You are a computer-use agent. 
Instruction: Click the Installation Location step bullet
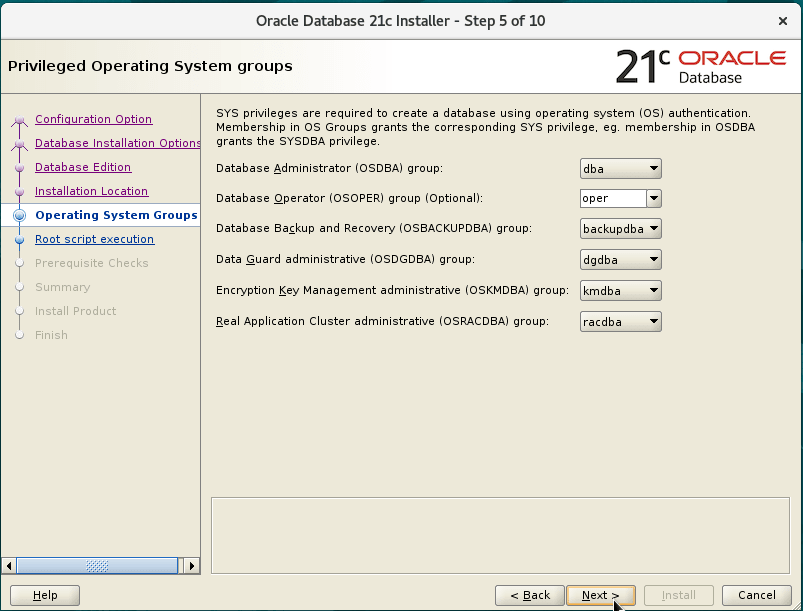coord(19,192)
